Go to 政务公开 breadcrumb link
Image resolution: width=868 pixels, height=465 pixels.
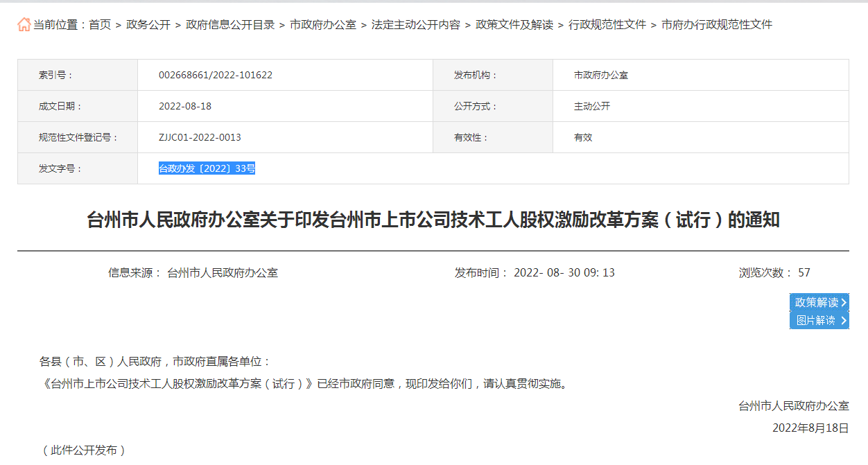(x=148, y=25)
